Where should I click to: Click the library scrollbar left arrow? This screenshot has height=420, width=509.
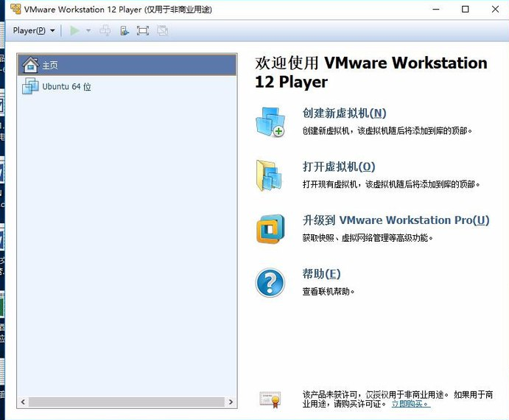point(23,402)
